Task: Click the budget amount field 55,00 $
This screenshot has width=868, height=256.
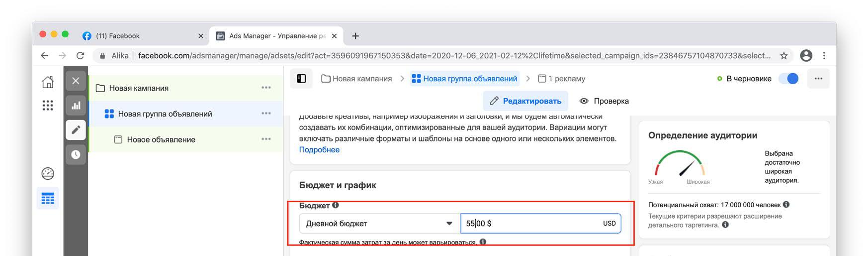Action: 541,224
